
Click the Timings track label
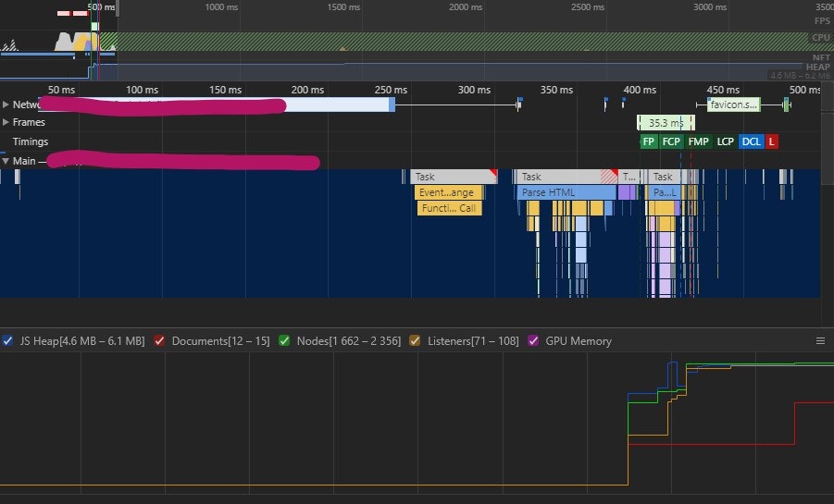[x=30, y=141]
